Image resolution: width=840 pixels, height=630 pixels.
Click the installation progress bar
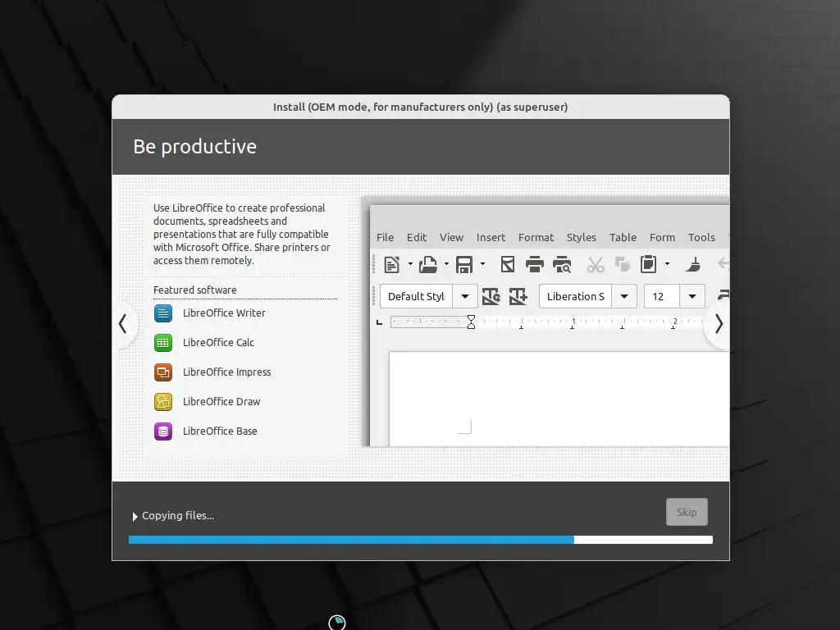coord(421,540)
